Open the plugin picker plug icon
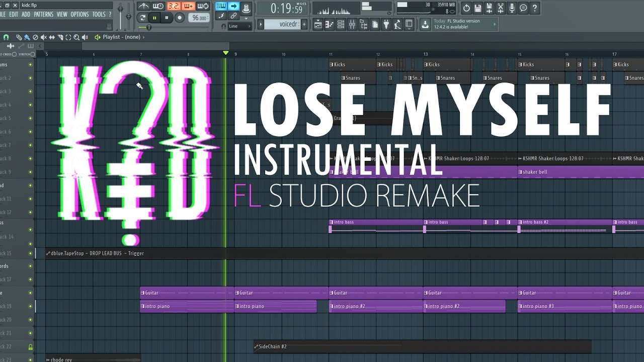The width and height of the screenshot is (644, 362). coord(386,24)
